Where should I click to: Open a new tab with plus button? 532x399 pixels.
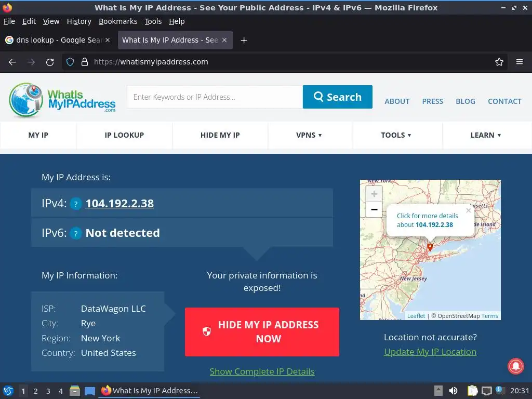pyautogui.click(x=244, y=41)
